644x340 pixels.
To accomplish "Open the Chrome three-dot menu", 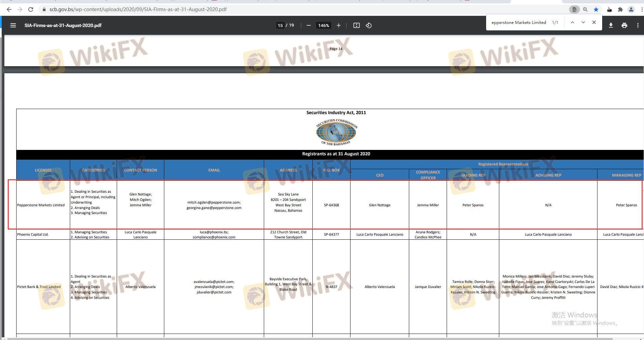I will tap(642, 9).
